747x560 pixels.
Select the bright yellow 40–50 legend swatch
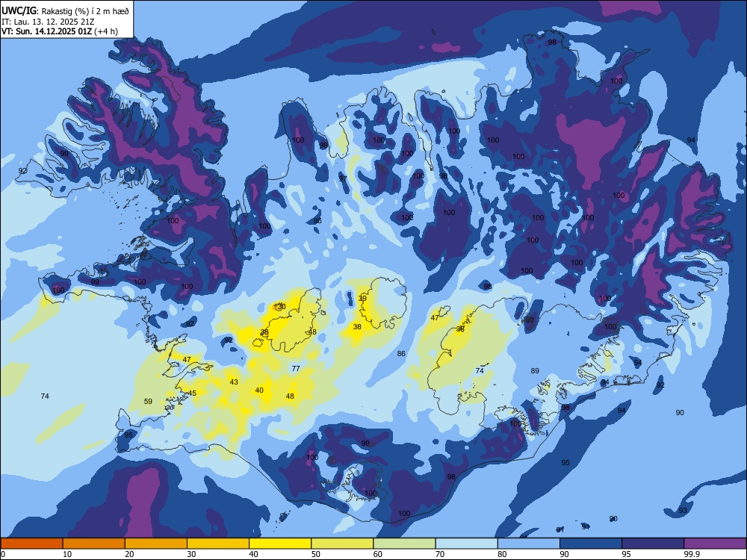pos(280,544)
